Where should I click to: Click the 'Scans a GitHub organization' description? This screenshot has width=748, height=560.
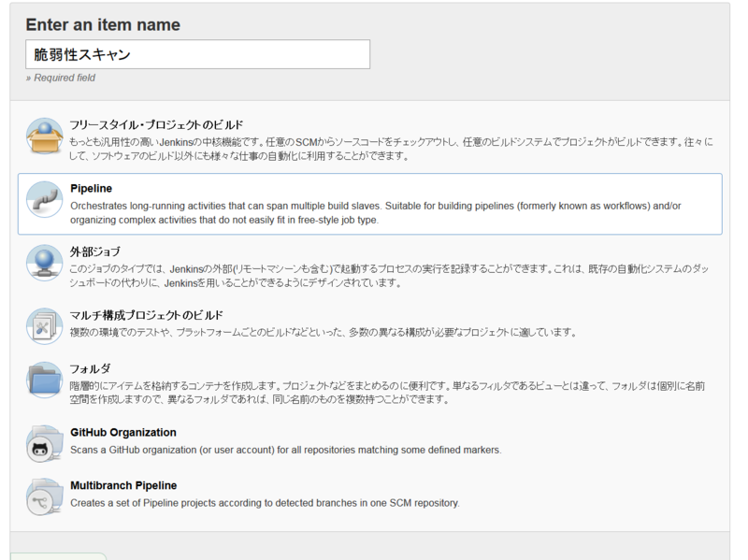[x=286, y=450]
